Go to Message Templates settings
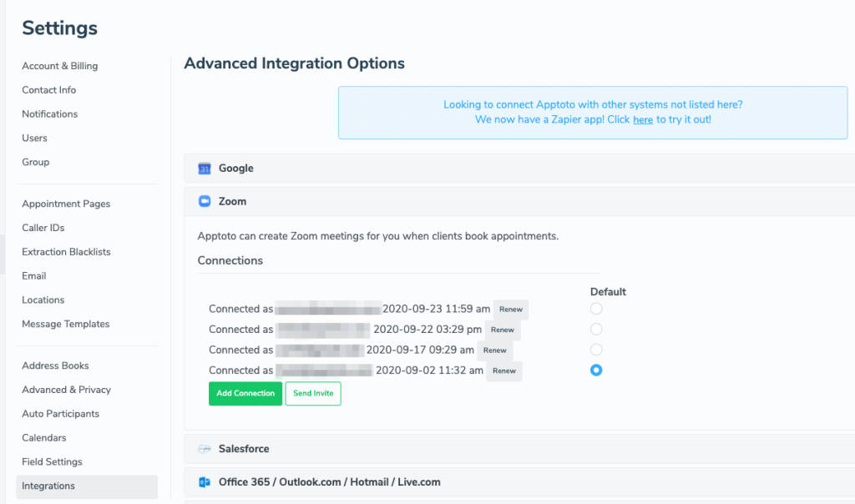This screenshot has height=504, width=855. coord(66,324)
